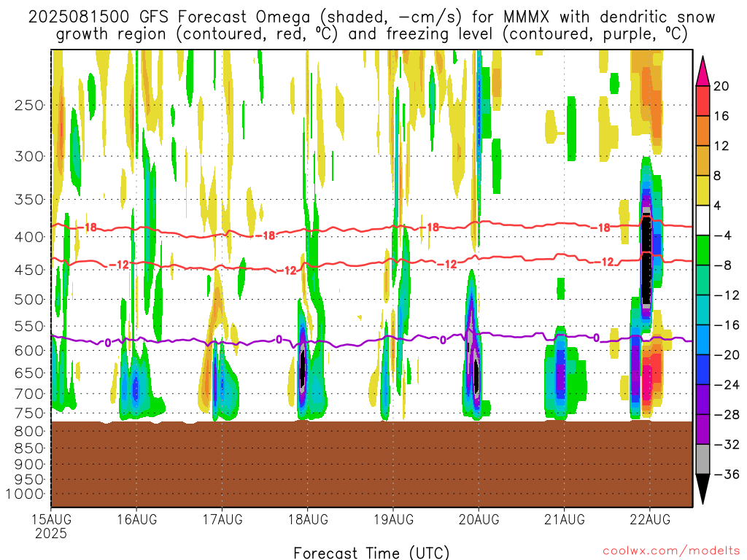Click the gray colorbar swatch between -32 and -36
Image resolution: width=747 pixels, height=560 pixels.
click(x=703, y=459)
